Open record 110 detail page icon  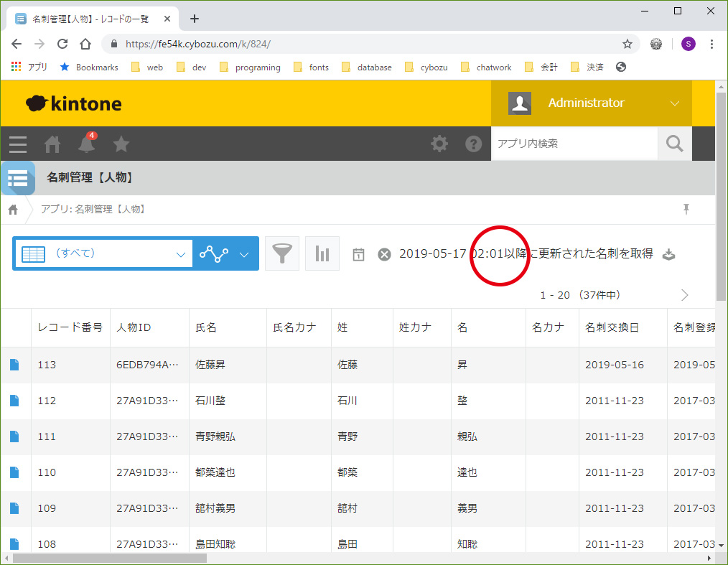click(x=15, y=472)
